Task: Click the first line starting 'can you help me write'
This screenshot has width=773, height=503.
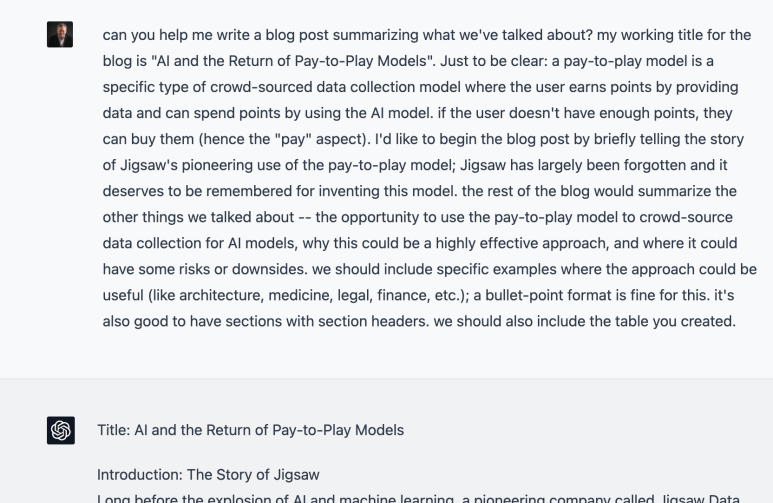Action: 427,35
